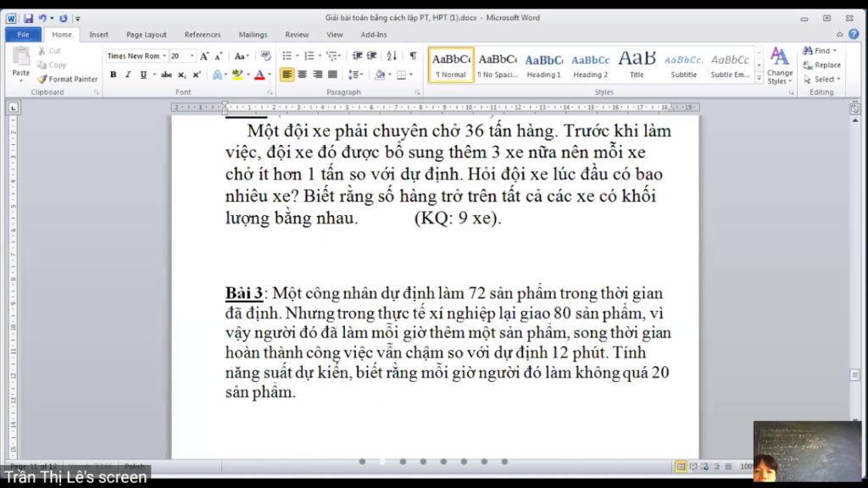Expand the Styles gallery More arrow
The image size is (868, 488).
(759, 79)
